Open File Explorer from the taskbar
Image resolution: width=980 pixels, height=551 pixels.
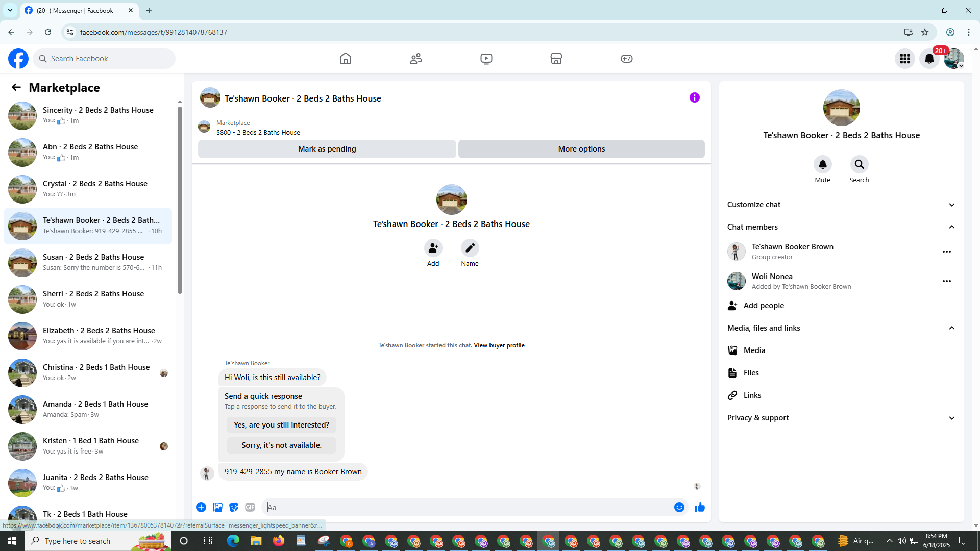[x=256, y=541]
